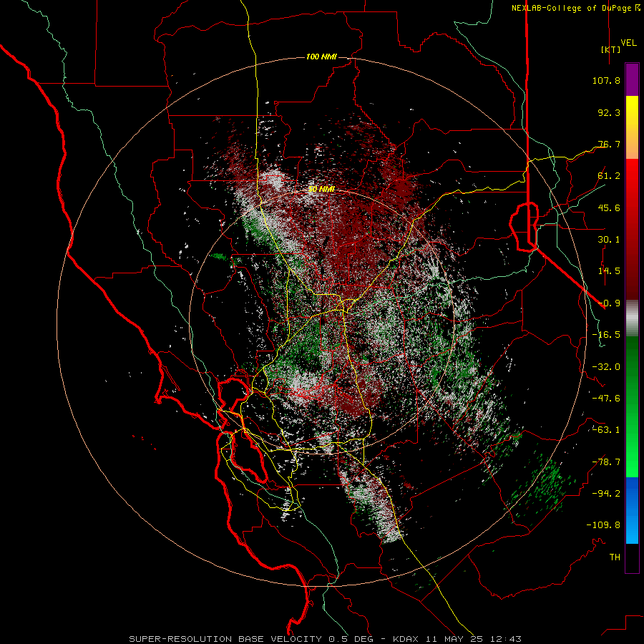Click the -47.6 velocity scale value
This screenshot has height=644, width=644.
pos(606,399)
